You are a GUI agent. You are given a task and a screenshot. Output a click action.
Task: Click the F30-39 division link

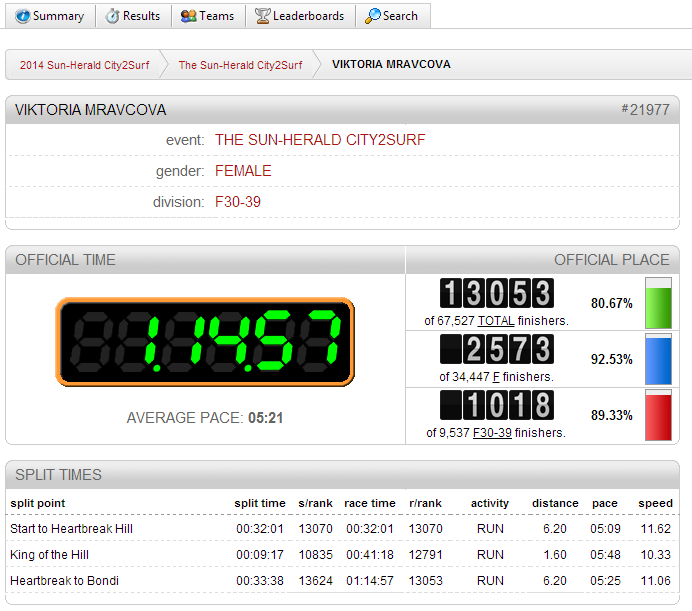pyautogui.click(x=237, y=202)
